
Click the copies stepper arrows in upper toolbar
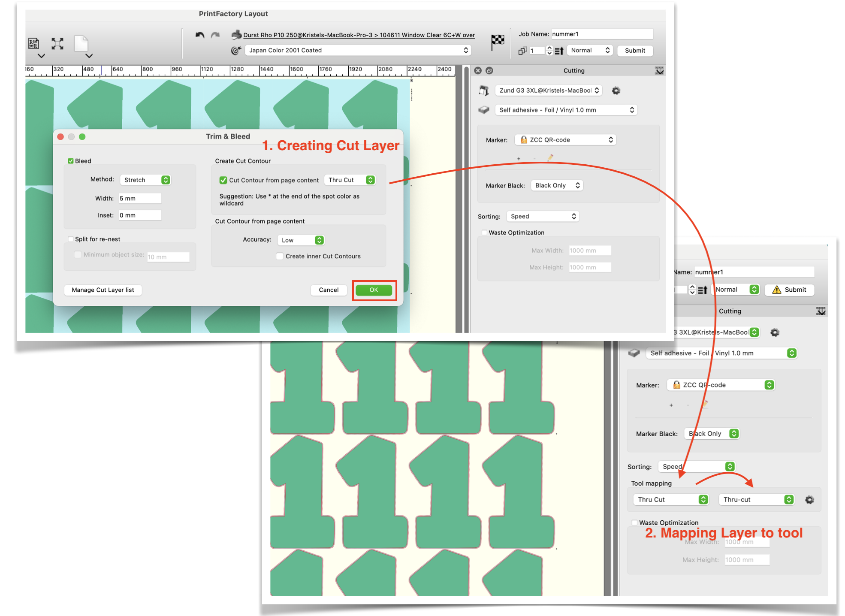click(549, 51)
